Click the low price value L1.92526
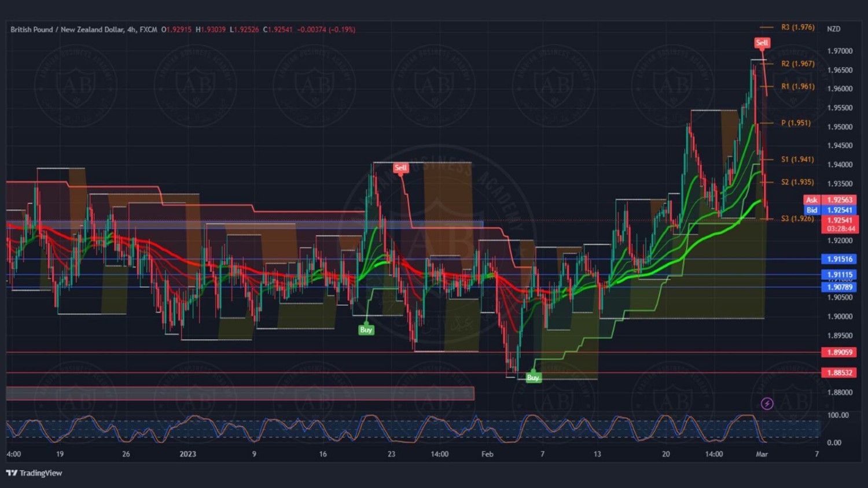The width and height of the screenshot is (868, 488). pos(244,29)
